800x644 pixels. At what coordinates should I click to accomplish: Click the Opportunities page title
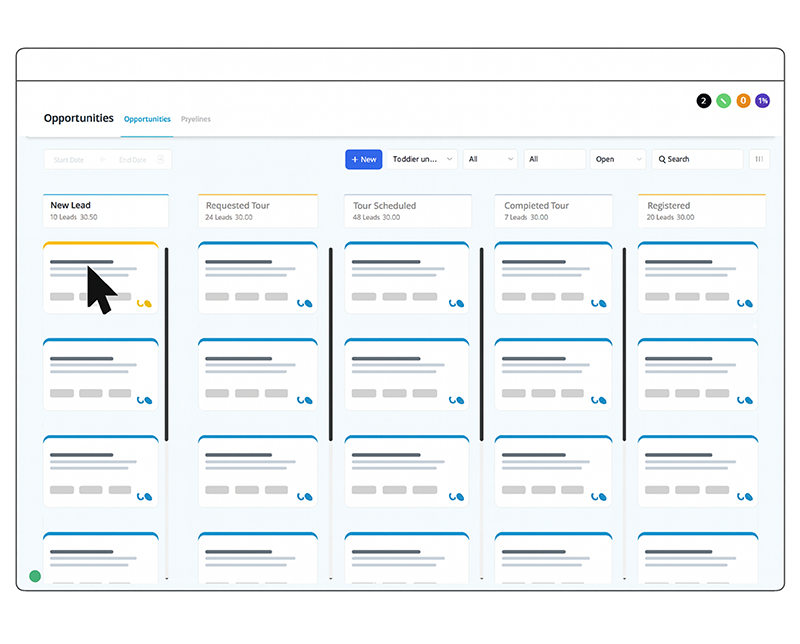tap(79, 118)
